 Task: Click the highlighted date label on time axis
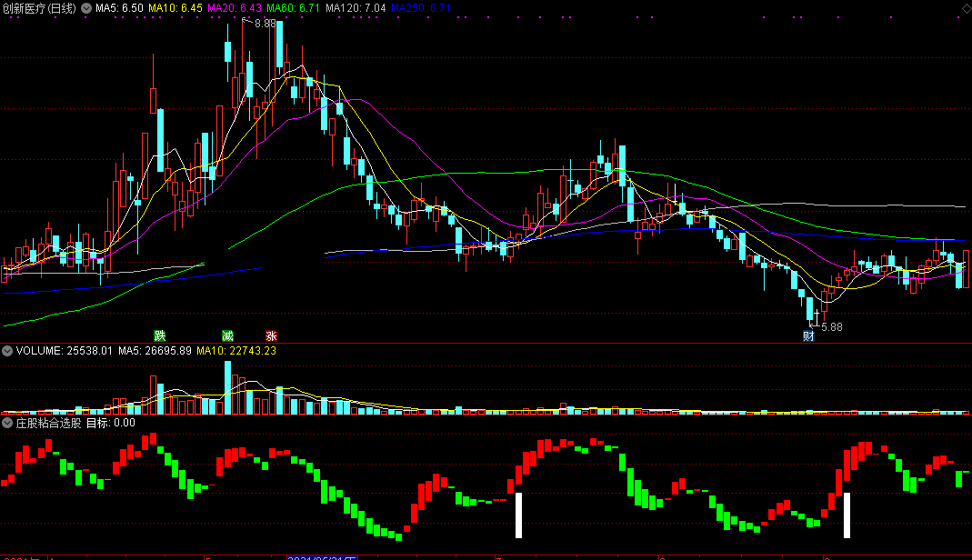(322, 557)
